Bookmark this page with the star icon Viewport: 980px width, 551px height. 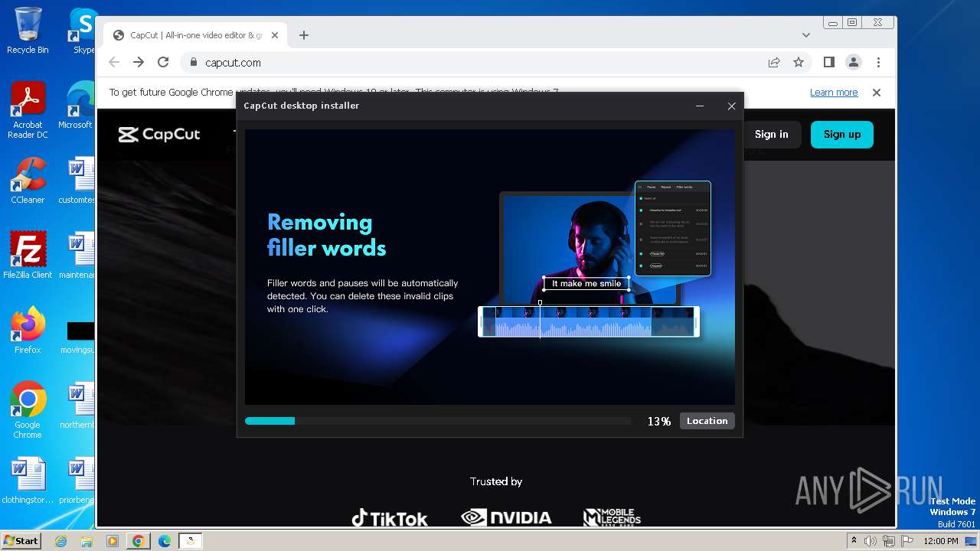tap(799, 63)
